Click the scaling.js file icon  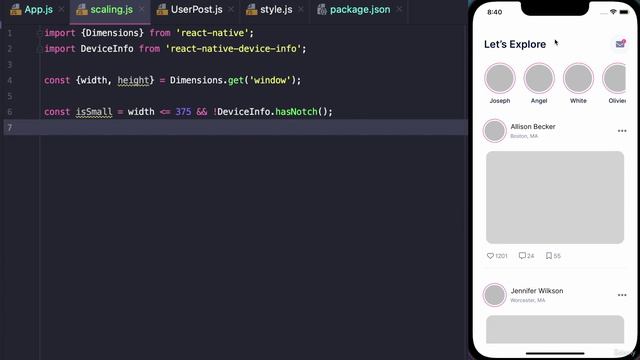[x=82, y=10]
